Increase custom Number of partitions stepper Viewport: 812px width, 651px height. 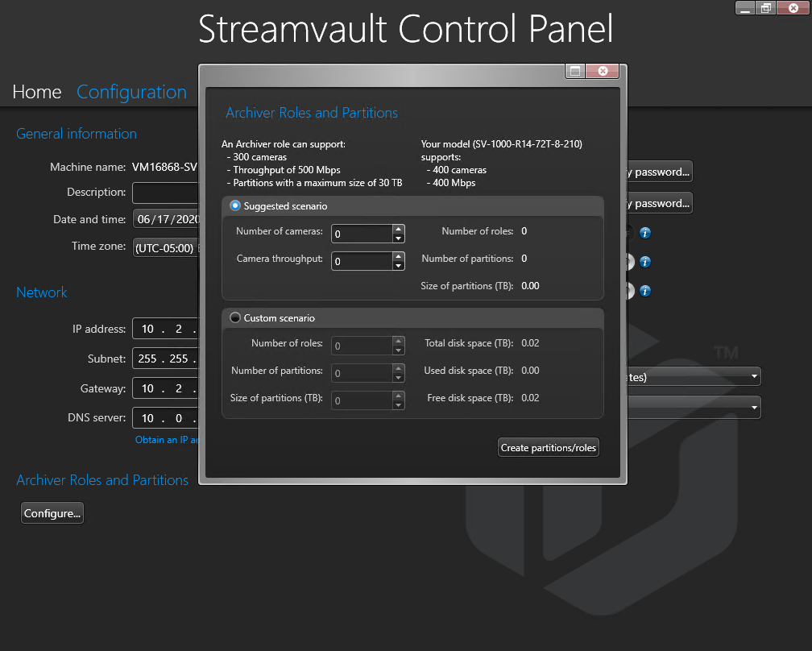click(x=398, y=368)
